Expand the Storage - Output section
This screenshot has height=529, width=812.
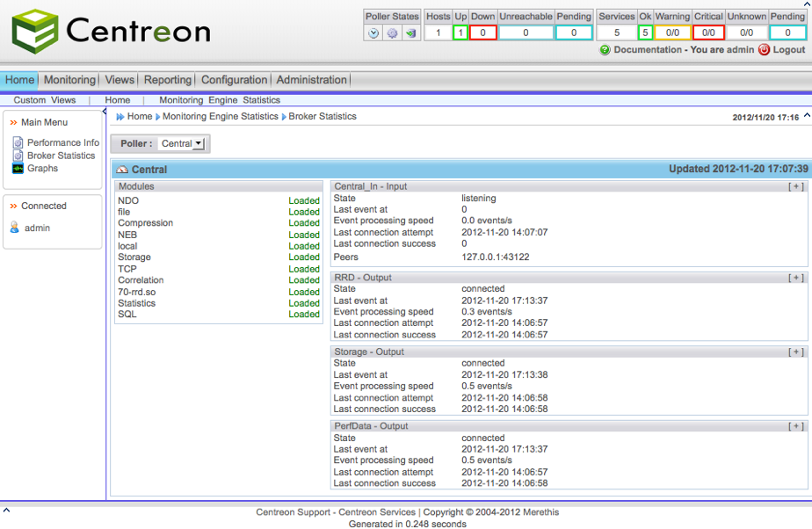796,352
